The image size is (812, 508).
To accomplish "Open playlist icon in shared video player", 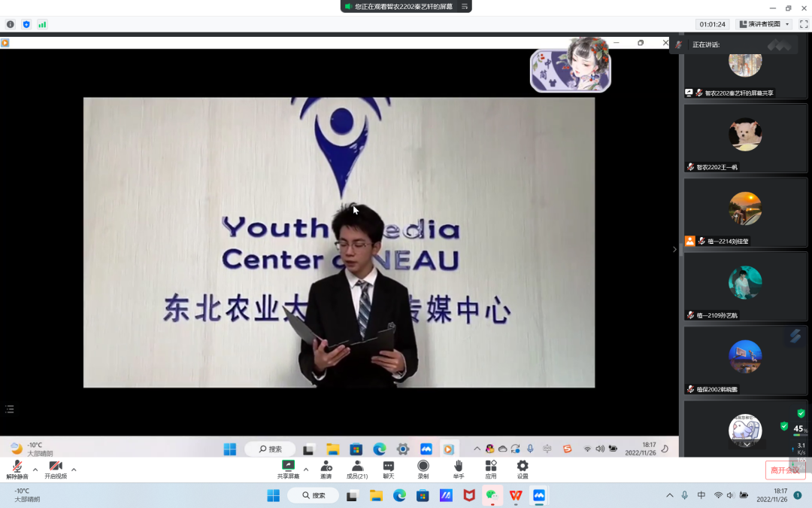I will click(9, 409).
